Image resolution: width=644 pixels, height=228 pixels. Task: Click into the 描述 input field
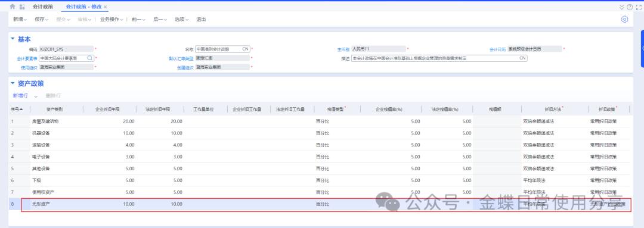[x=439, y=58]
